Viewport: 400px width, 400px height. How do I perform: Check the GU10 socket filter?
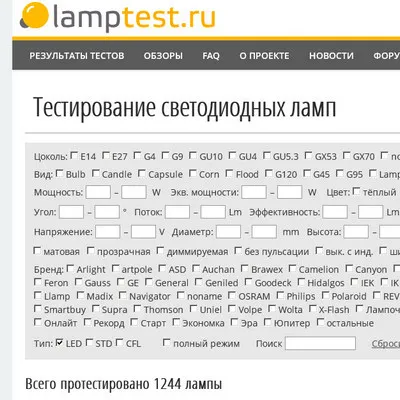point(193,155)
